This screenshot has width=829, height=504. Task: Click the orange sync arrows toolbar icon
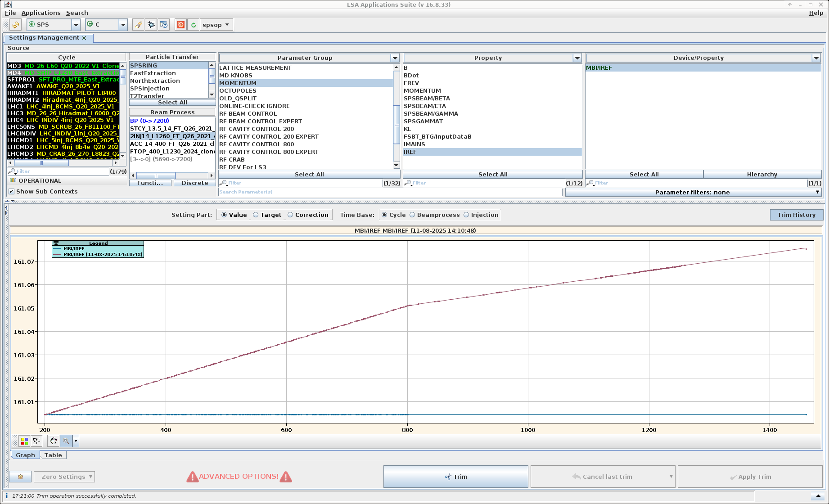[x=16, y=25]
